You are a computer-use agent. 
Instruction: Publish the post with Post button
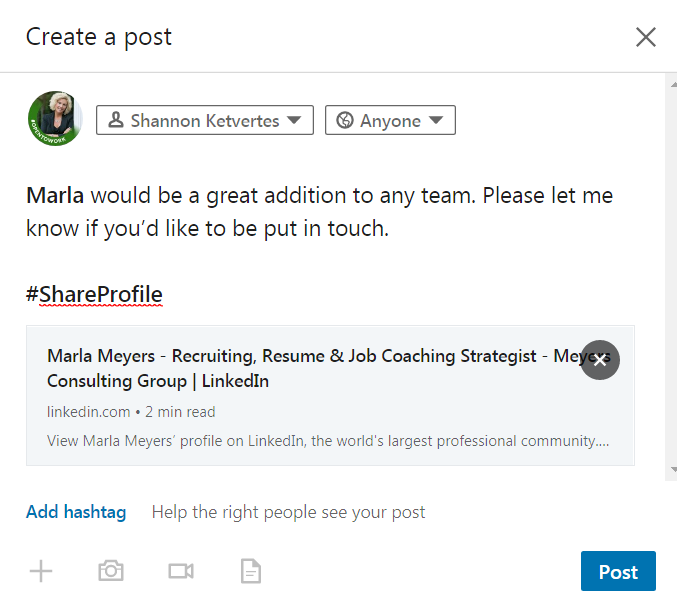tap(618, 571)
